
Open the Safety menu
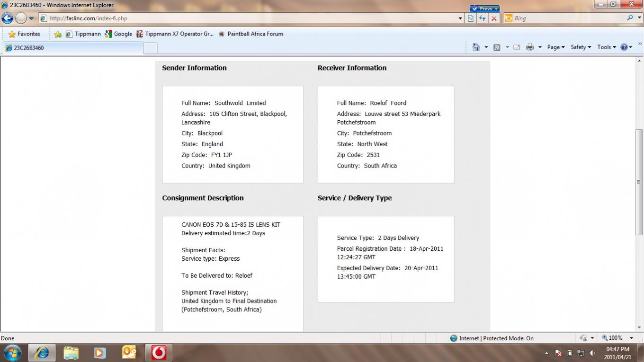coord(581,47)
